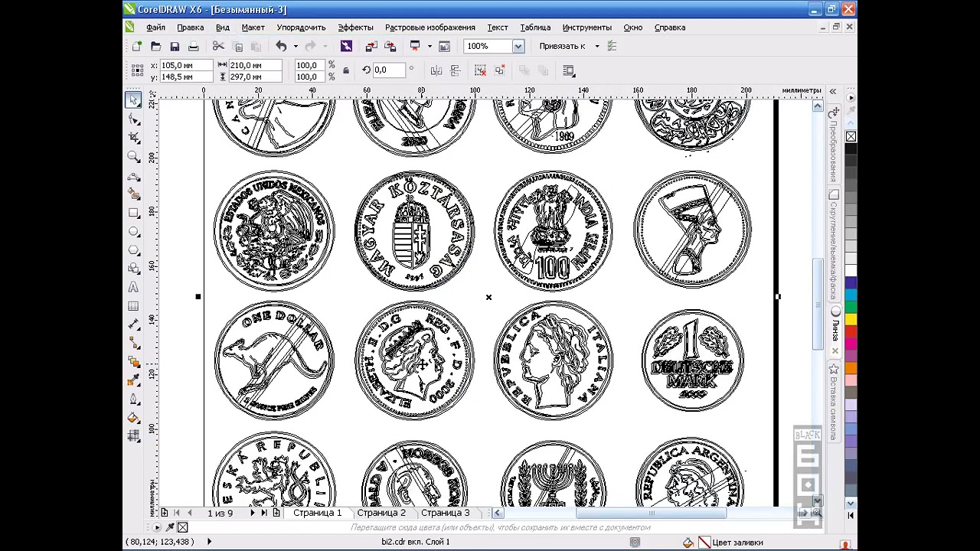Select the Parallel dimension tool
The width and height of the screenshot is (980, 551).
[x=134, y=324]
